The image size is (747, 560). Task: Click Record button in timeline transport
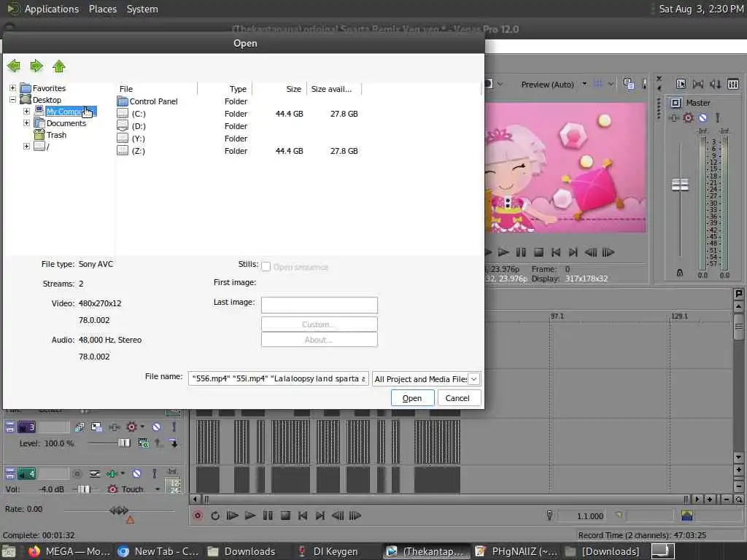[x=198, y=516]
